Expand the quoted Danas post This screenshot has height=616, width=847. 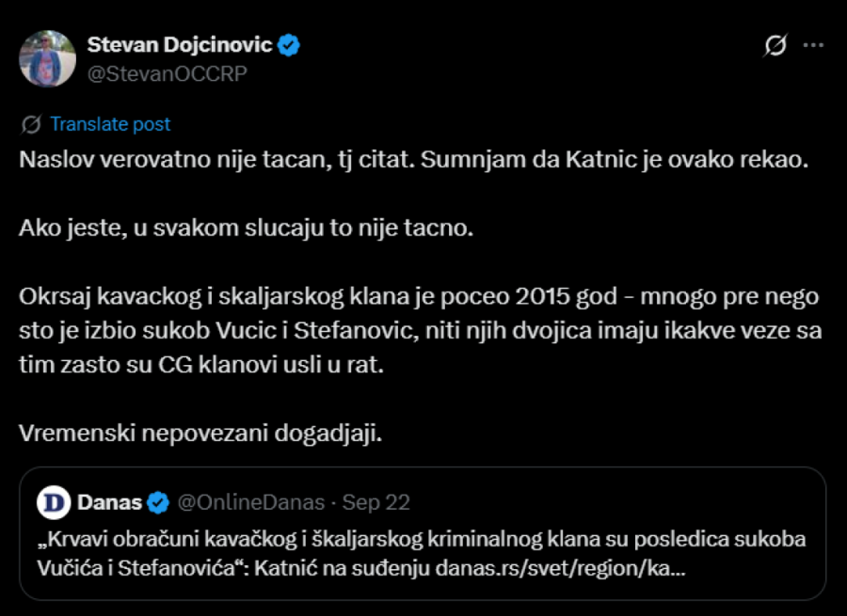(423, 536)
